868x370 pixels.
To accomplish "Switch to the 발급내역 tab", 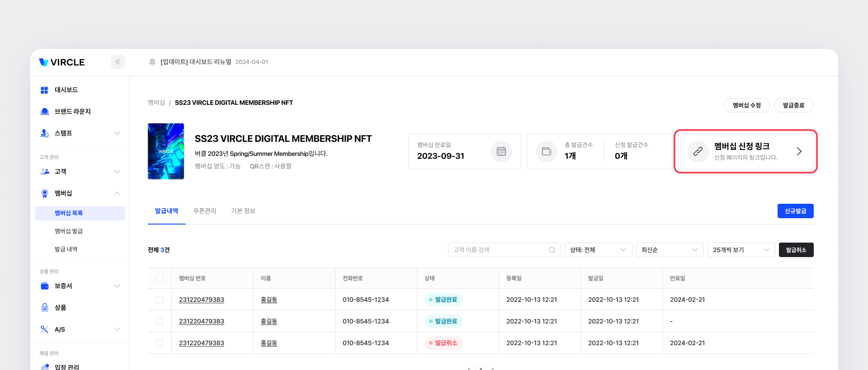I will pos(167,211).
